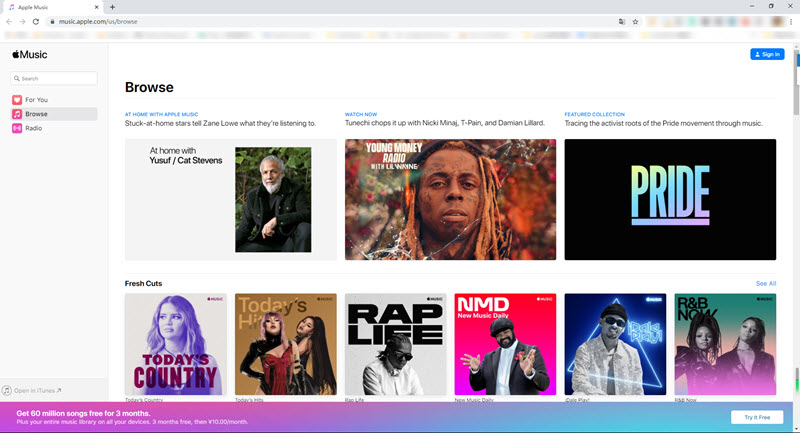
Task: Go back with browser back arrow
Action: 9,21
